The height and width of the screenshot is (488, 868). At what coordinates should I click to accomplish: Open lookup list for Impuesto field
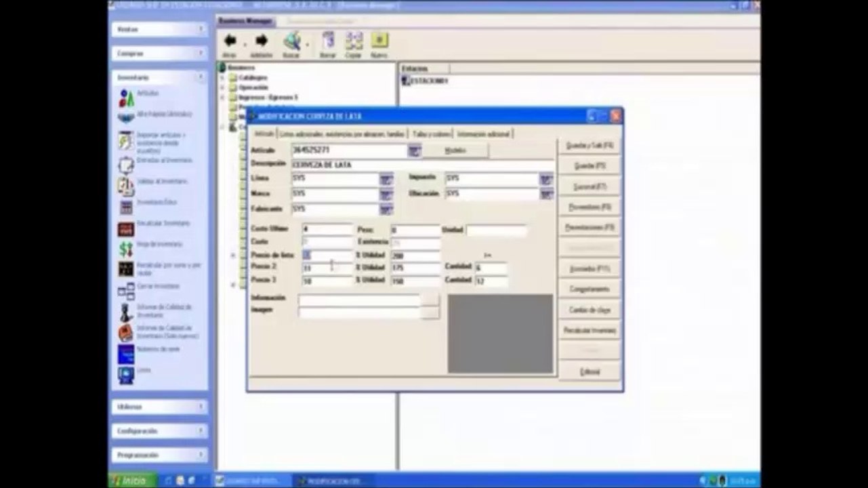546,180
